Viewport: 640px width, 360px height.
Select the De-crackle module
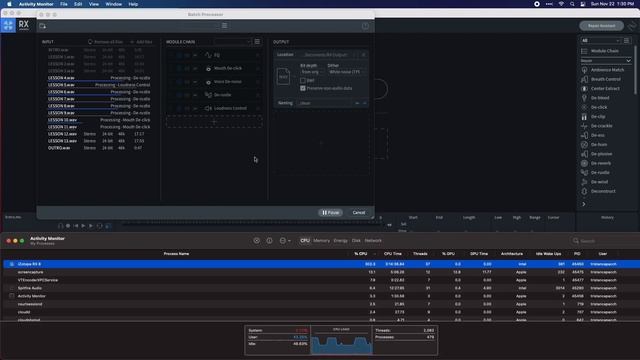pos(602,126)
